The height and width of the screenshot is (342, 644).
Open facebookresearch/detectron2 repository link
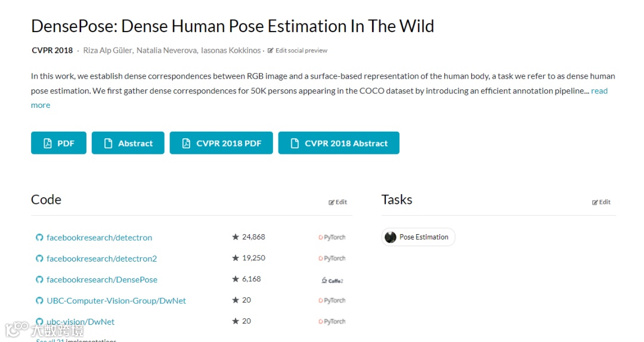[101, 259]
